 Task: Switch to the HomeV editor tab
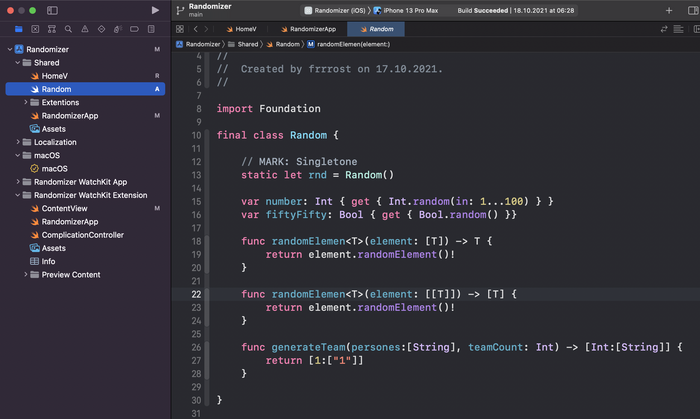[243, 29]
